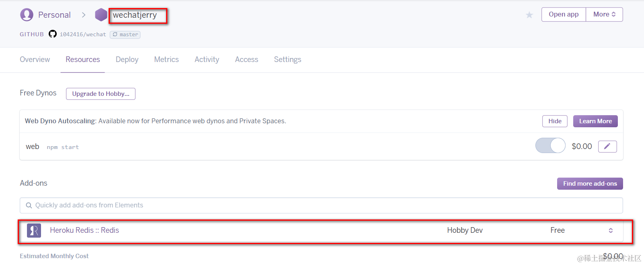Click the npm start command text

click(63, 147)
